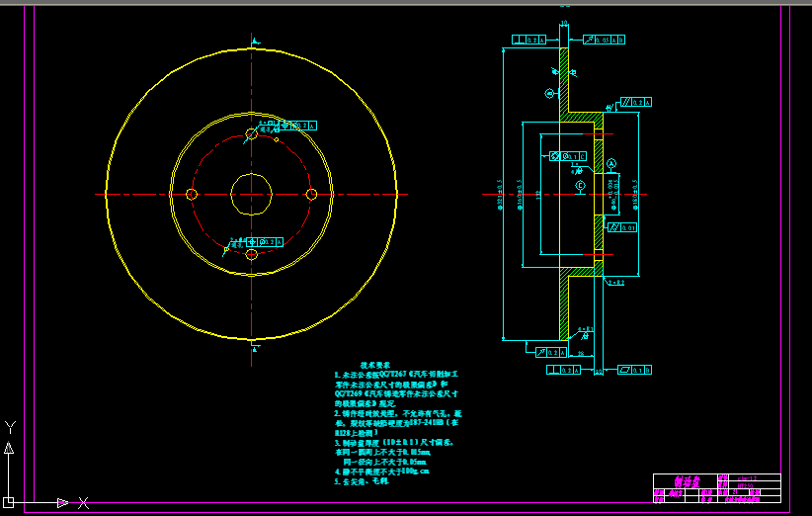The image size is (812, 516).
Task: Select the bottom dimension 10 text
Action: tap(599, 372)
